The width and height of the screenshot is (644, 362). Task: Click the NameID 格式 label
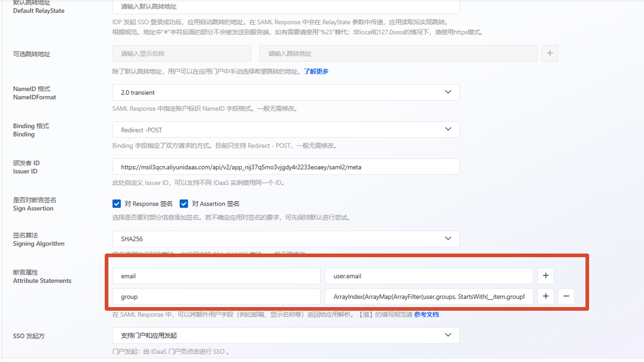point(32,89)
